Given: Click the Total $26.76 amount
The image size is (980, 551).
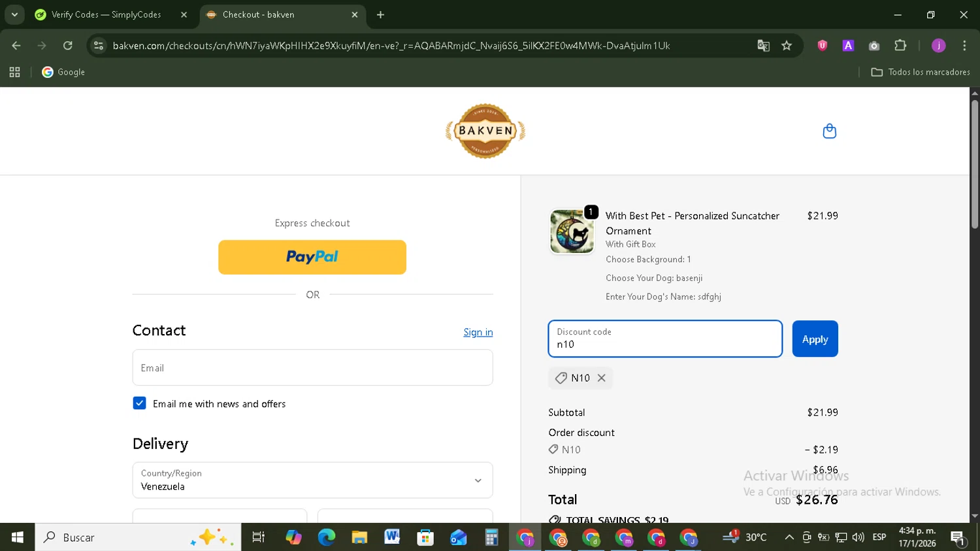Looking at the screenshot, I should [x=817, y=500].
